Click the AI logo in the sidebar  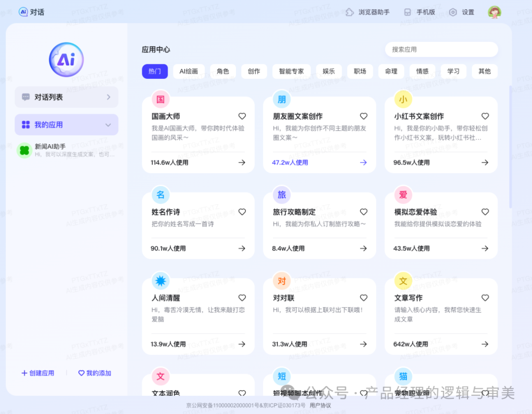[x=66, y=59]
